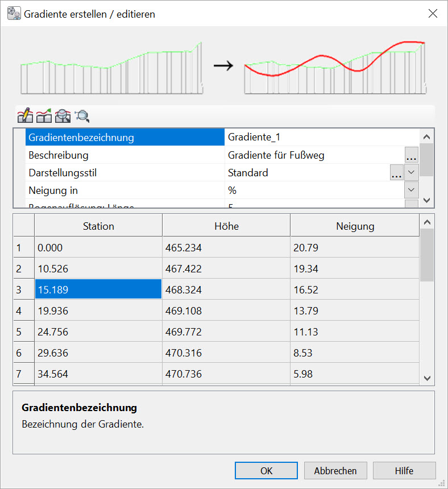Image resolution: width=448 pixels, height=489 pixels.
Task: Click the gradient icon with green flag
Action: pyautogui.click(x=44, y=116)
